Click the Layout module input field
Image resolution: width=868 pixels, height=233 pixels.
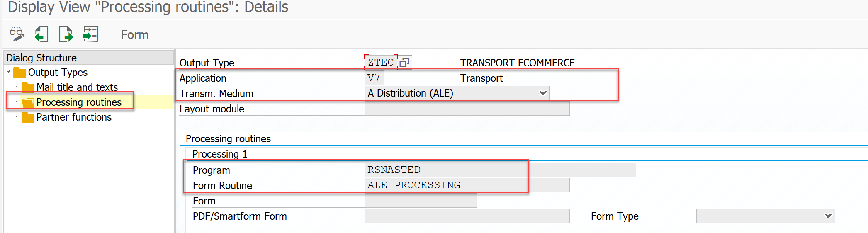tap(467, 109)
